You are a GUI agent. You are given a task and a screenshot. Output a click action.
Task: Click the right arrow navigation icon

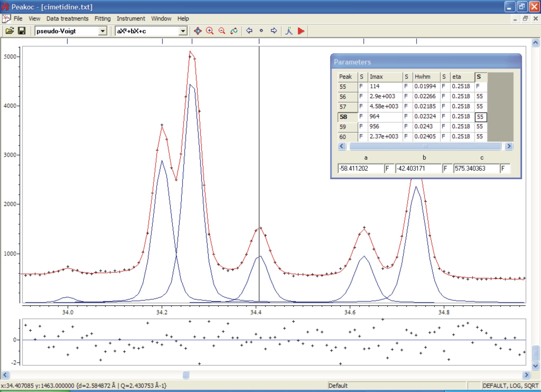(x=274, y=31)
